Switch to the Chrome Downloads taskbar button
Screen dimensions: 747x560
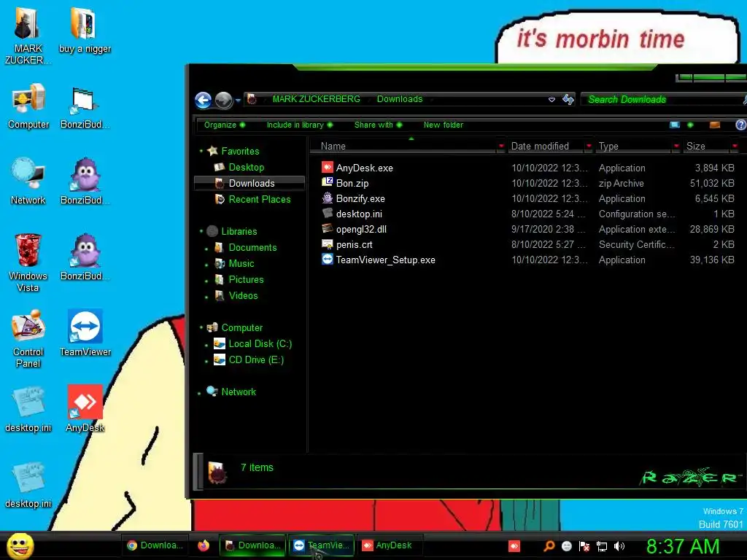(x=155, y=545)
